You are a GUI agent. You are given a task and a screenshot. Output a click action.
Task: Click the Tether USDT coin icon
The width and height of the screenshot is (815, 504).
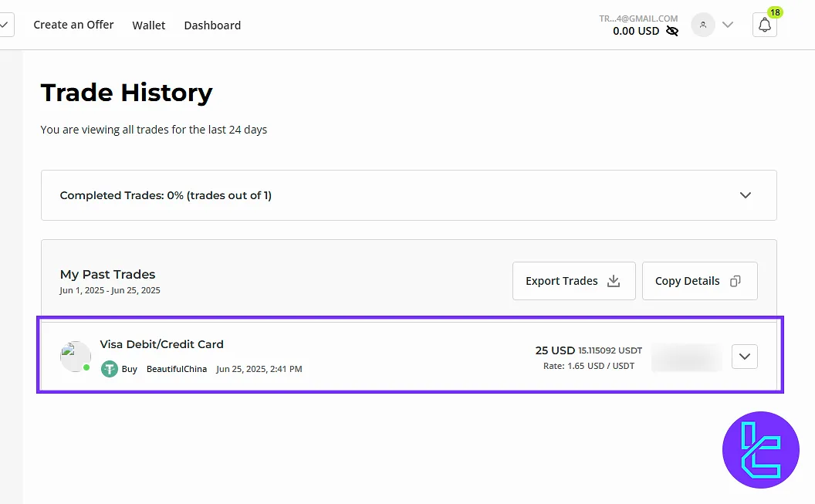click(x=109, y=369)
